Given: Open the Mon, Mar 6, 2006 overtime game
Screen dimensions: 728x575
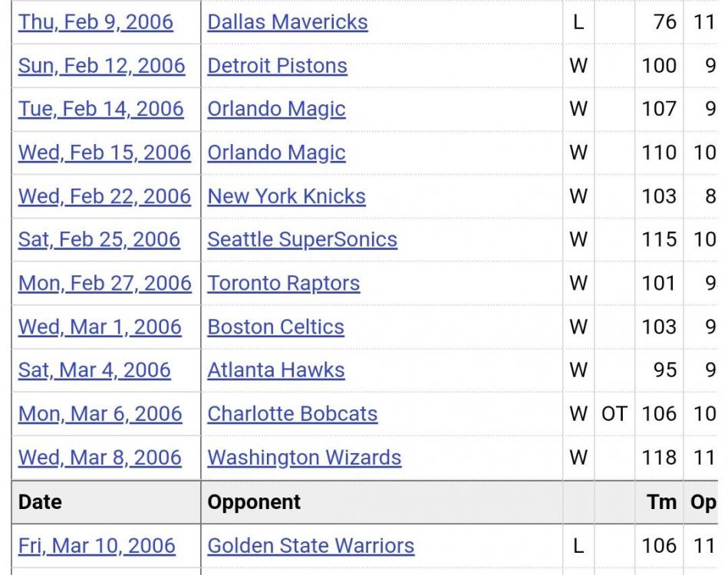Looking at the screenshot, I should click(x=100, y=414).
